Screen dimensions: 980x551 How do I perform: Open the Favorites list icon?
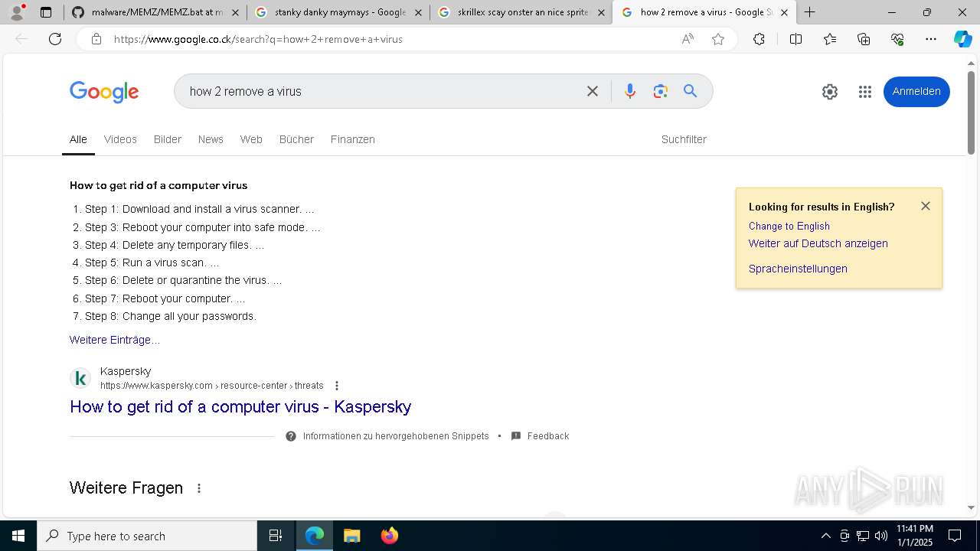click(x=830, y=39)
